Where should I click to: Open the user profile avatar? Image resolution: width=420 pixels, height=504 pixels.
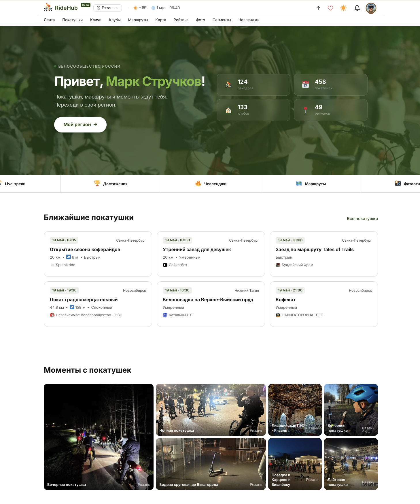[x=371, y=8]
